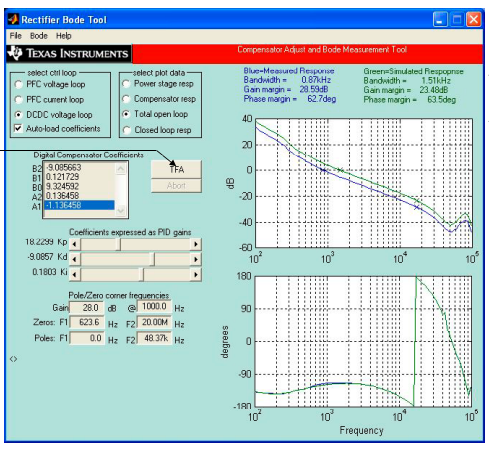Screen dimensions: 489x450
Task: Click the TFA button
Action: (176, 169)
